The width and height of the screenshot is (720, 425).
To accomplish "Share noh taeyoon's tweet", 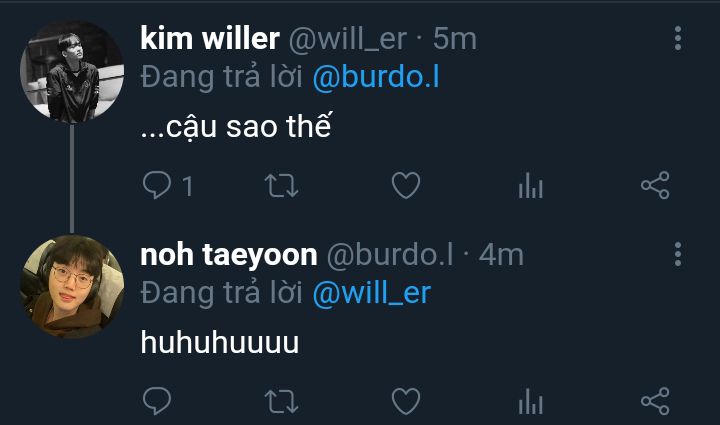I will click(x=655, y=401).
